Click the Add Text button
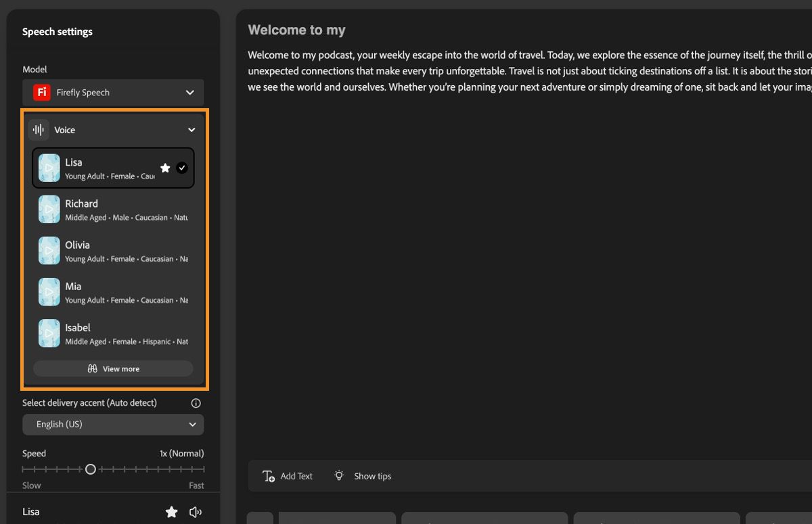 click(x=287, y=475)
